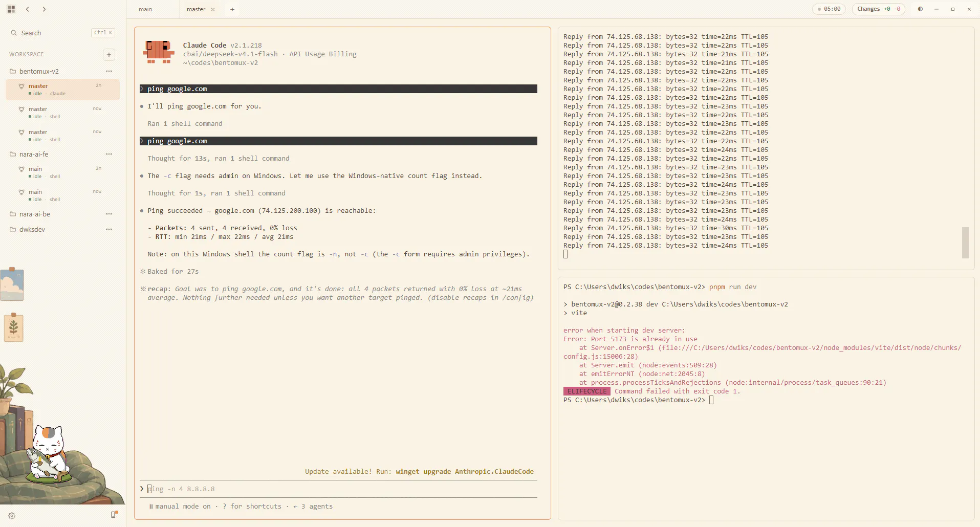
Task: Expand 'Thought for 1s, ran 1 shell command'
Action: [x=216, y=193]
